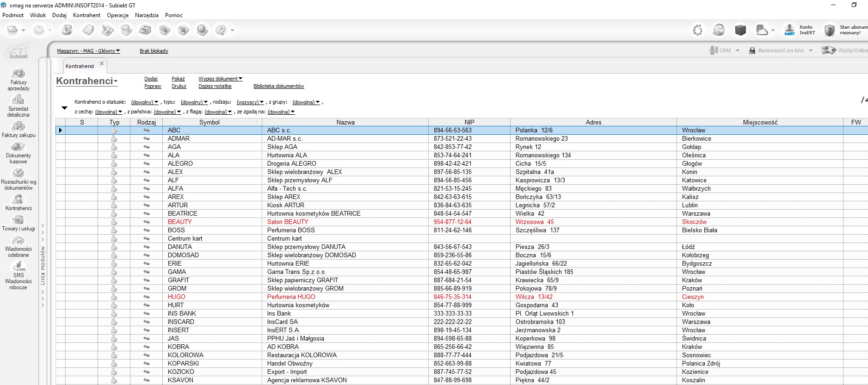Click the Brak blokady link

click(154, 51)
